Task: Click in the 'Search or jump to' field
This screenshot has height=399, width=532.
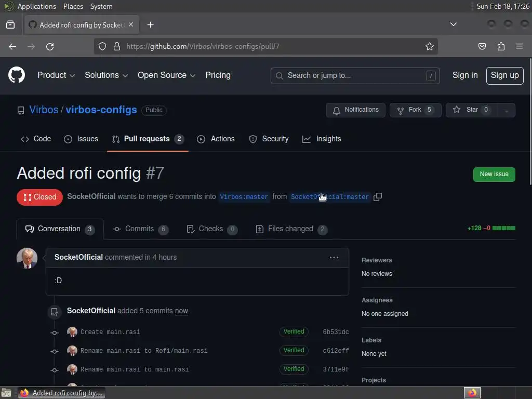Action: [355, 76]
